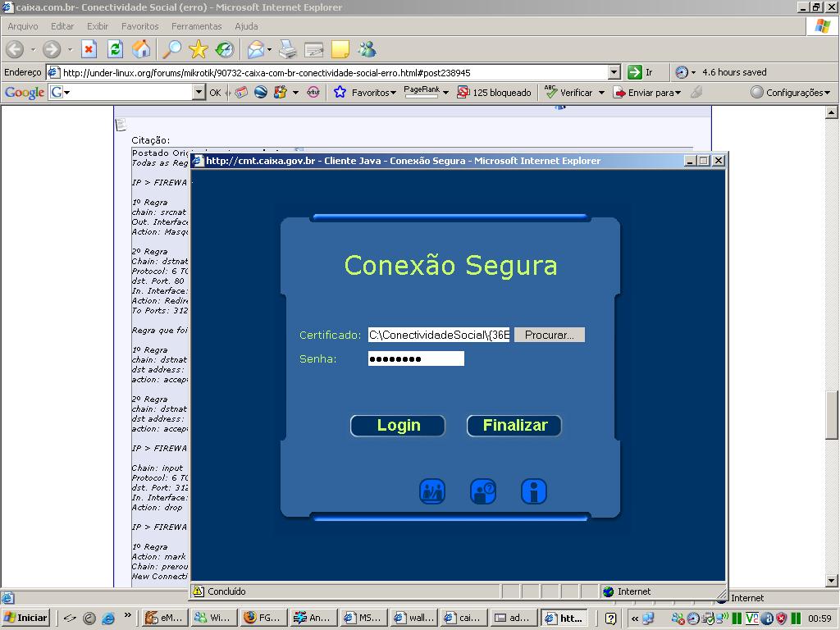Switch to the wall... taskbar window

tap(415, 618)
